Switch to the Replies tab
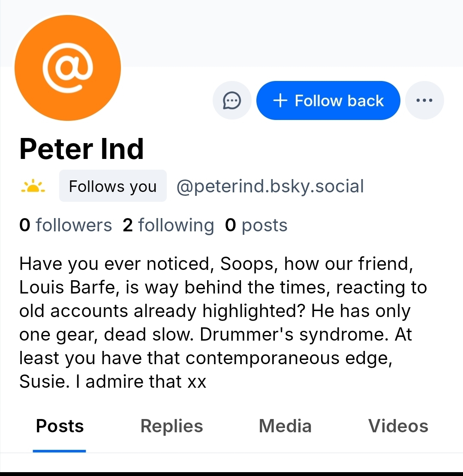Viewport: 463px width, 476px height. click(x=171, y=426)
